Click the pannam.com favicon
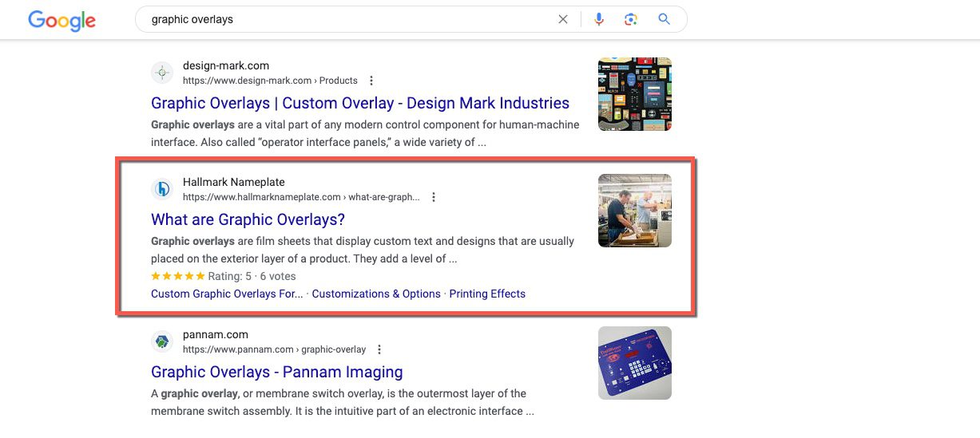 (x=162, y=341)
